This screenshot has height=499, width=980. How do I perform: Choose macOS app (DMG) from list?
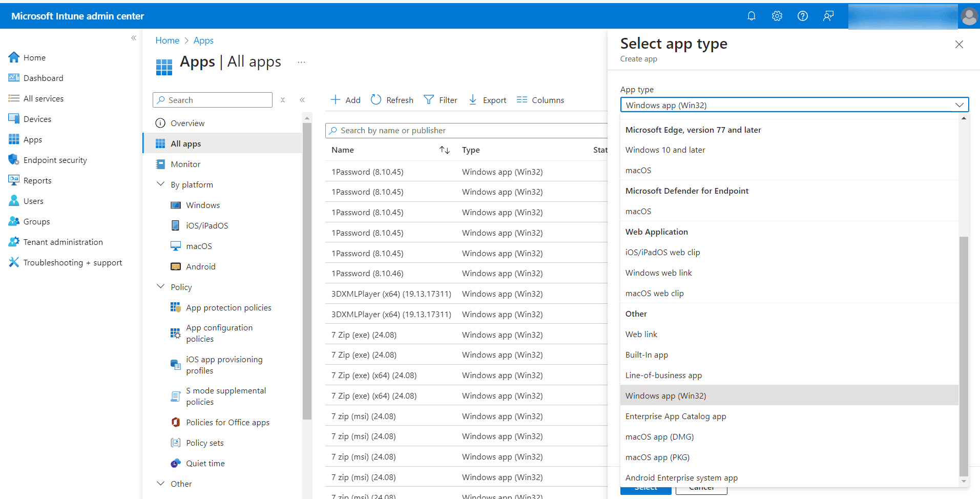[x=659, y=437]
